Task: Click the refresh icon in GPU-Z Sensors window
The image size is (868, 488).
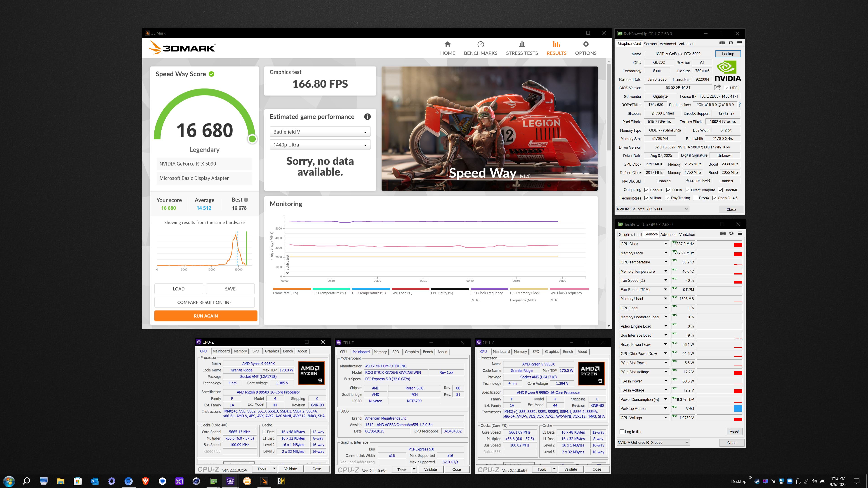Action: 731,233
